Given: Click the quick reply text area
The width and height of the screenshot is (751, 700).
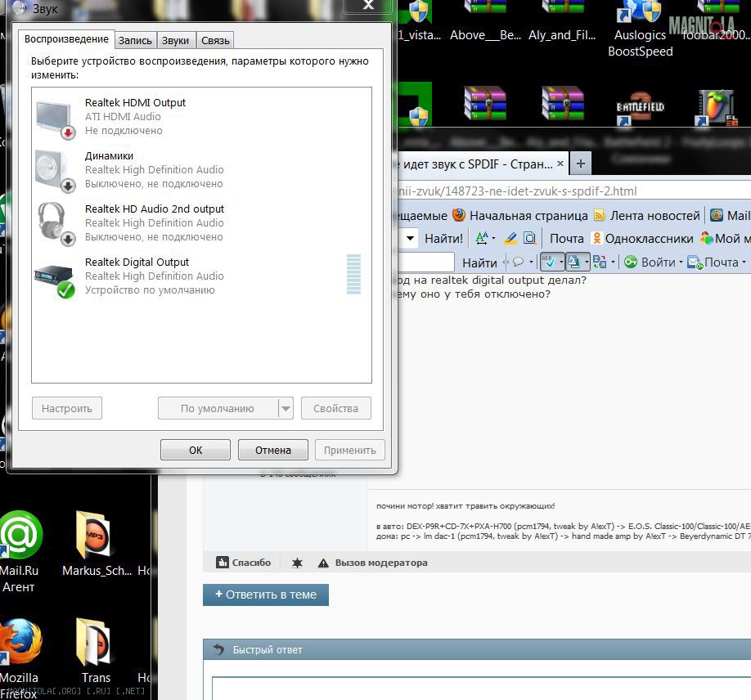Looking at the screenshot, I should (x=481, y=688).
